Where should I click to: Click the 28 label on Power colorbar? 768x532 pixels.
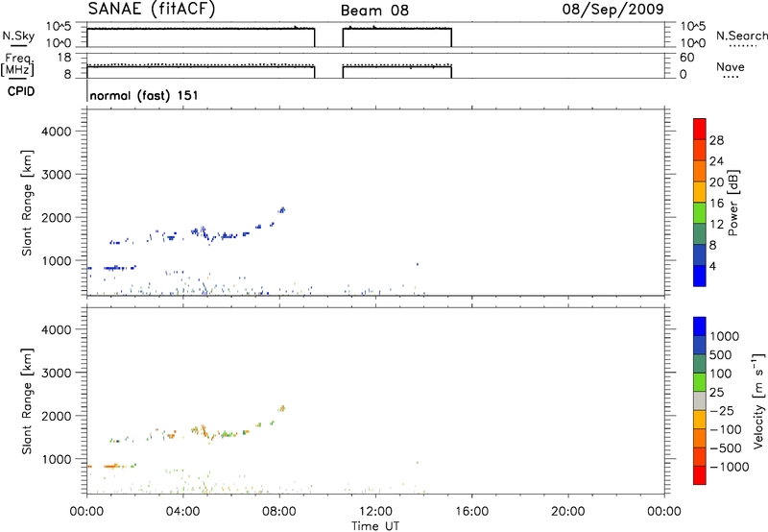tap(716, 140)
